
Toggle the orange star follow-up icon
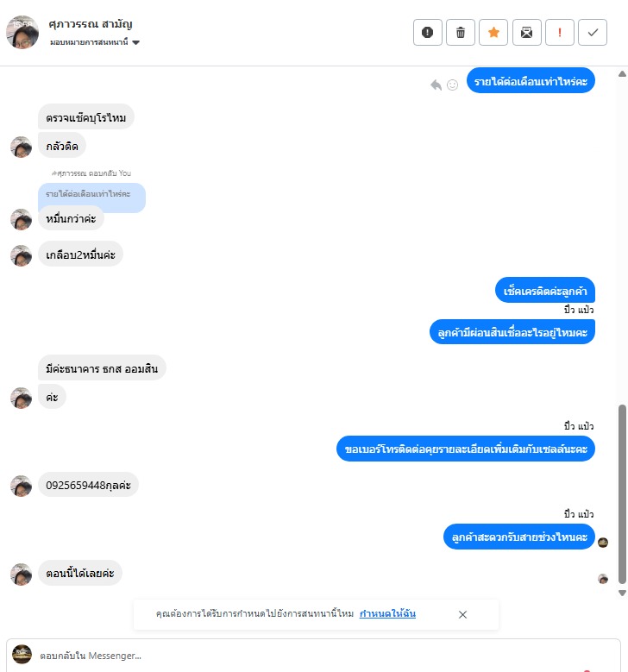[493, 32]
